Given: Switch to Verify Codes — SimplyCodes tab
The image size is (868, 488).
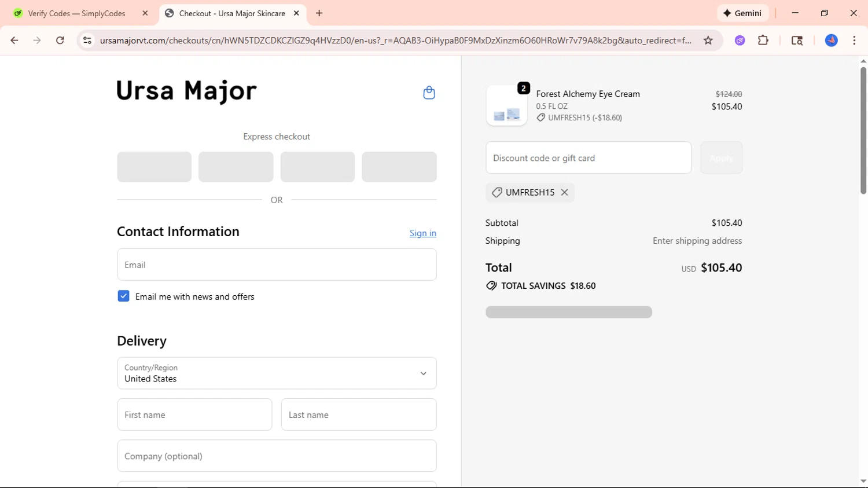Looking at the screenshot, I should (78, 13).
